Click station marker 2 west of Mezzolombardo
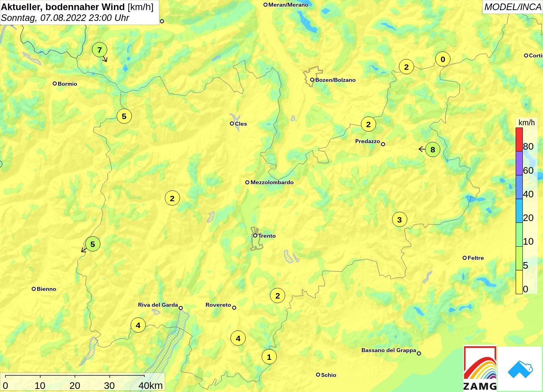The width and height of the screenshot is (543, 392). (172, 198)
